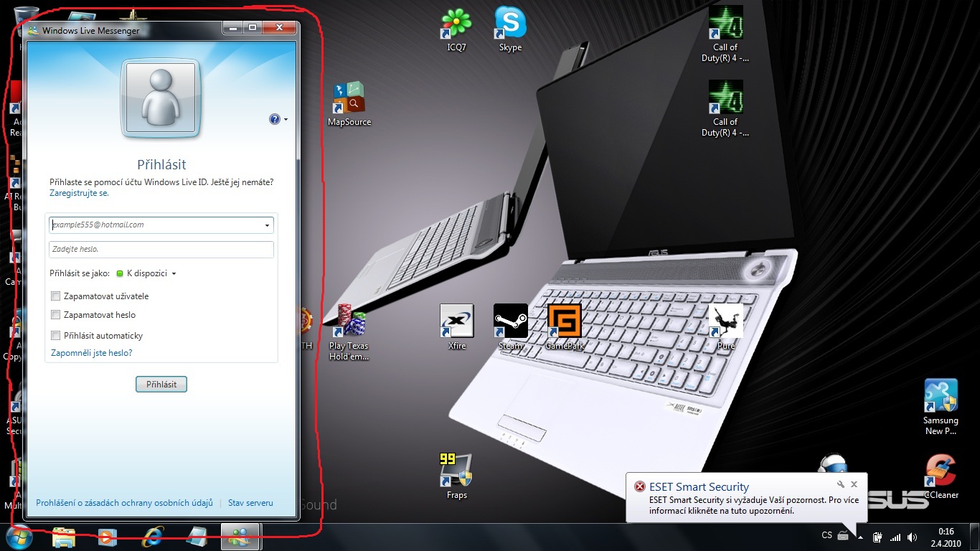Expand the email address dropdown arrow

point(267,225)
